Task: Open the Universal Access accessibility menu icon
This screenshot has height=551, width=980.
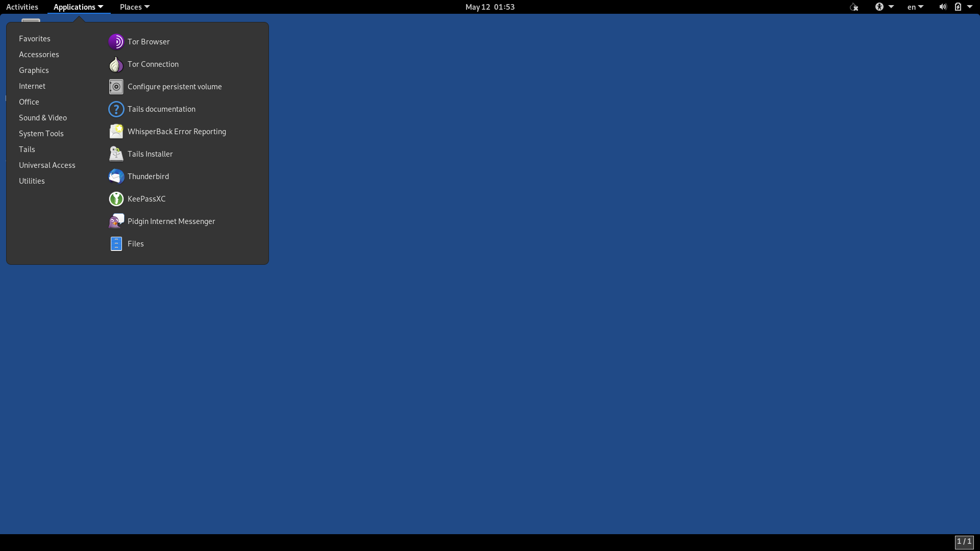Action: coord(879,7)
